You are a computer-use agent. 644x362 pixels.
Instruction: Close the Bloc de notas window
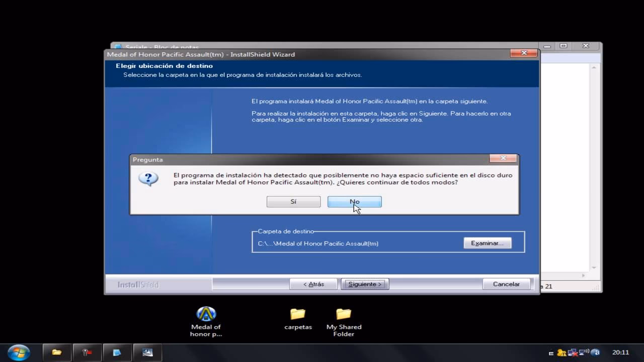(585, 46)
